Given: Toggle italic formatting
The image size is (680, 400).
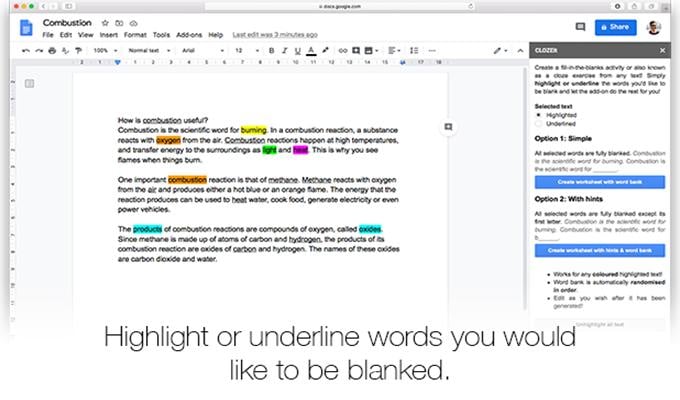Looking at the screenshot, I should click(284, 51).
